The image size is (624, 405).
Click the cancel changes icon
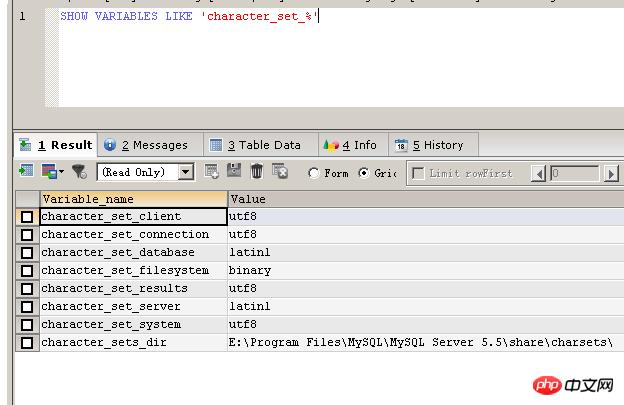click(x=280, y=171)
